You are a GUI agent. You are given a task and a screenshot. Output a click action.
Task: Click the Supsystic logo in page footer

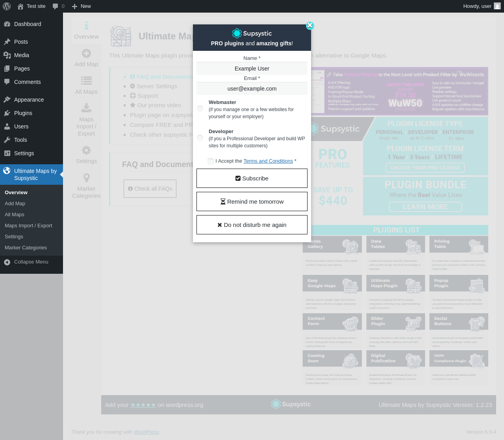click(x=291, y=404)
